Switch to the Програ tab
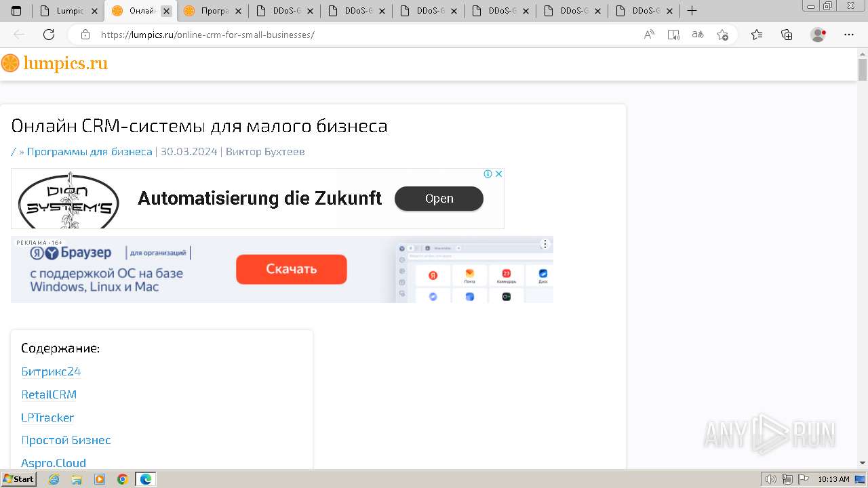 [212, 11]
